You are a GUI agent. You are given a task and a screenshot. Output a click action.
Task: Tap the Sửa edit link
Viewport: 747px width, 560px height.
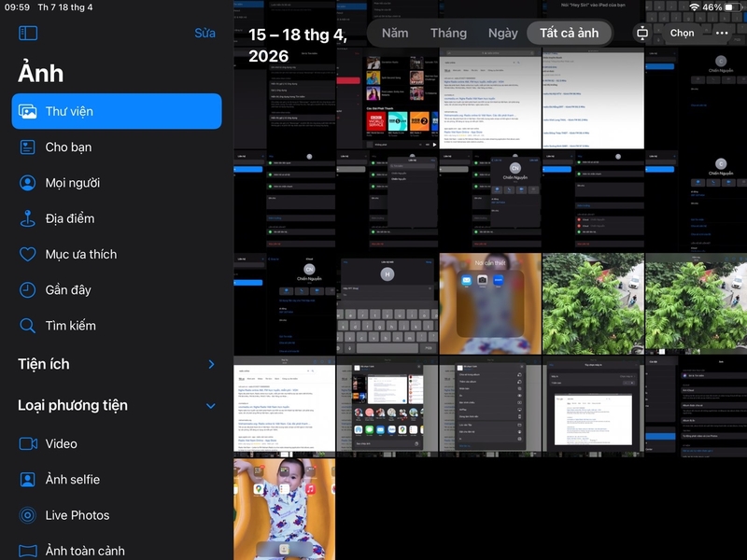point(204,33)
